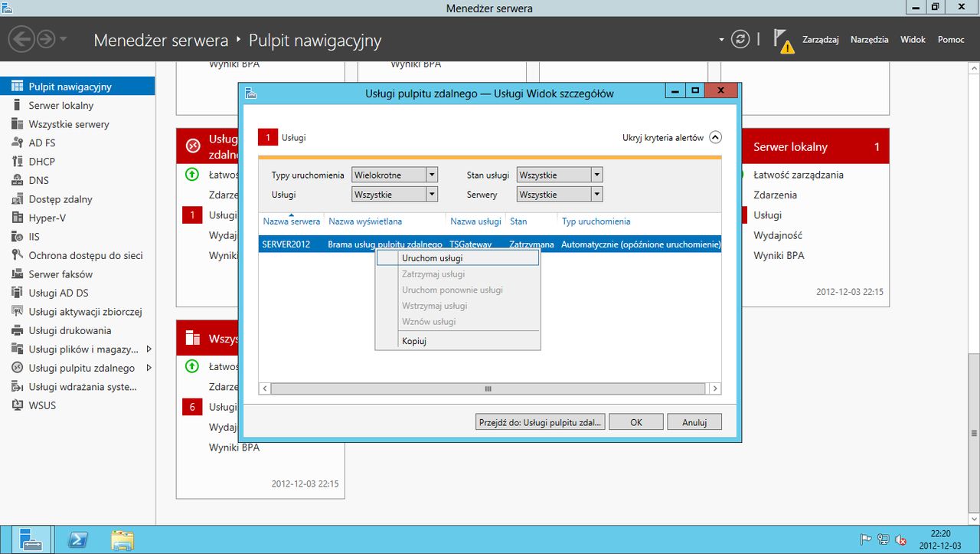Click the network tray icon
The image size is (980, 554).
(884, 540)
